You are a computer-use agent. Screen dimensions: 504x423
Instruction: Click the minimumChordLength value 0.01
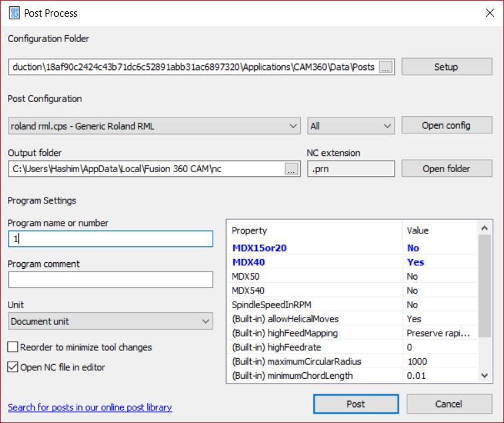(416, 376)
